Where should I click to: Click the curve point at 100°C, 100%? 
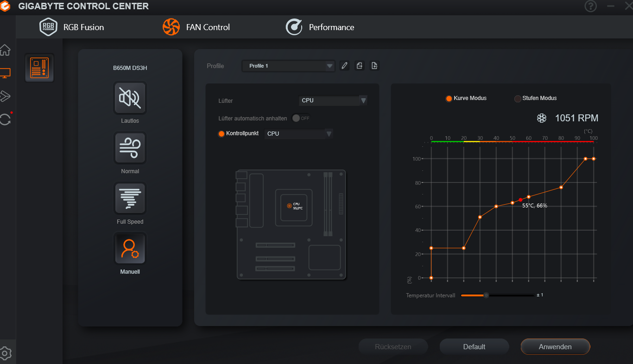(x=594, y=159)
